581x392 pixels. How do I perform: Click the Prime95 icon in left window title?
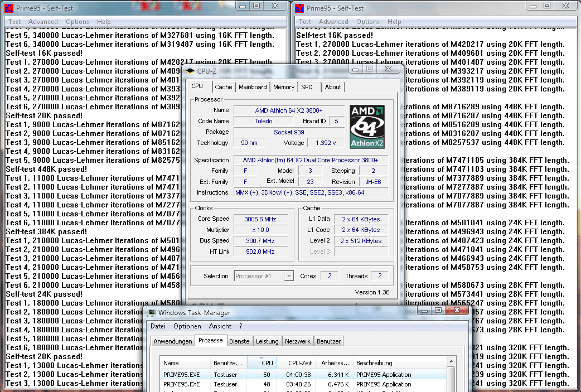point(8,8)
